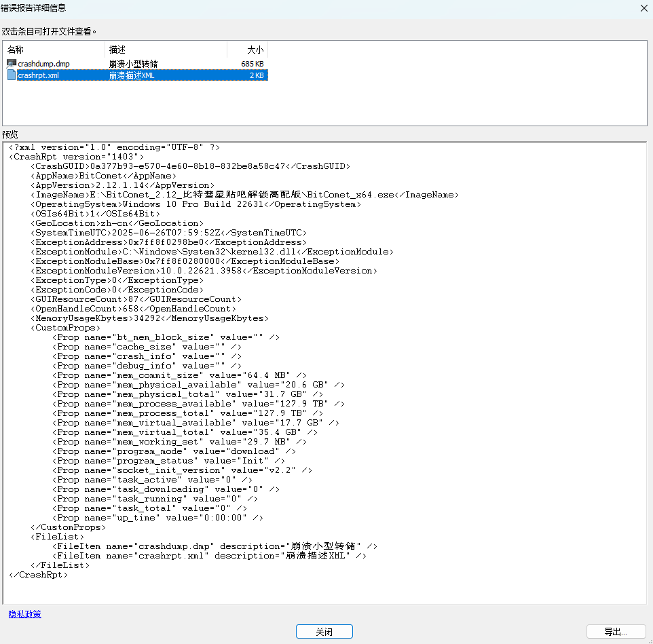
Task: Open the 隐私政策 privacy policy link
Action: tap(24, 614)
